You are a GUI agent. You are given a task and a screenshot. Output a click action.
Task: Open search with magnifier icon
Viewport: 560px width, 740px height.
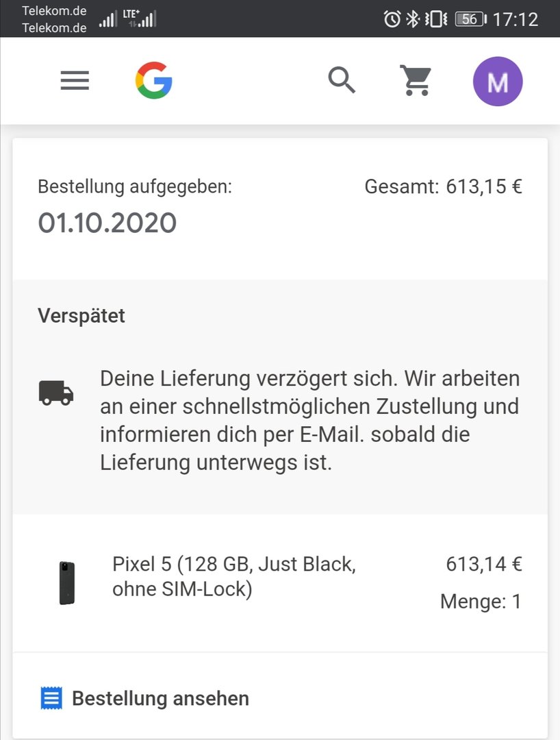(x=342, y=80)
